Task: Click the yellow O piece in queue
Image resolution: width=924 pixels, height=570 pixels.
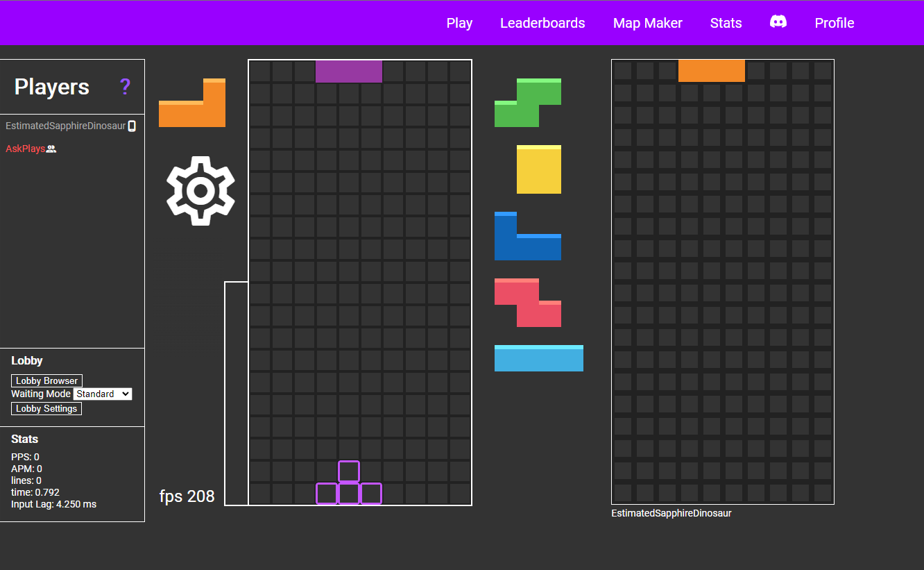Action: [x=539, y=169]
